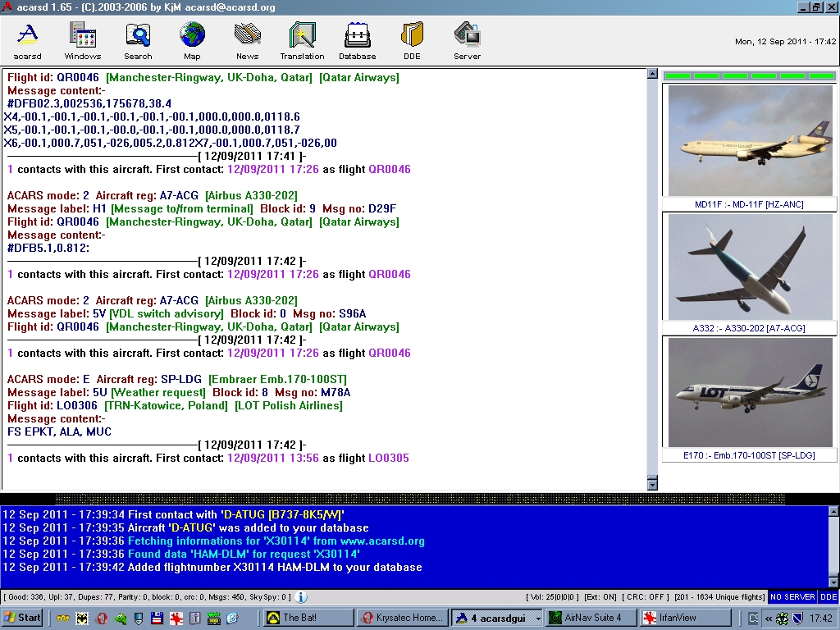Viewport: 840px width, 630px height.
Task: Click the '[VDL switch advisory]' label text
Action: tap(167, 314)
